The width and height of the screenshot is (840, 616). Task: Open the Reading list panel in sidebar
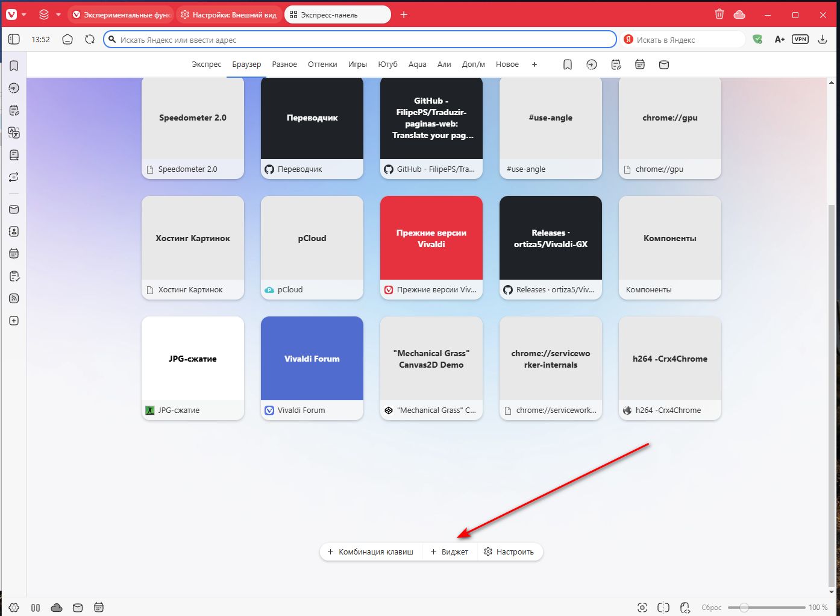tap(14, 155)
